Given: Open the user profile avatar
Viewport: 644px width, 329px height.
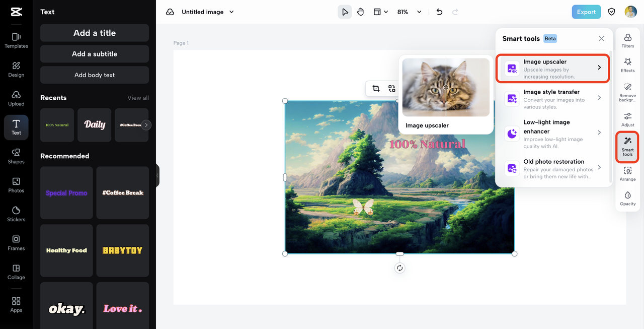Looking at the screenshot, I should pos(631,12).
